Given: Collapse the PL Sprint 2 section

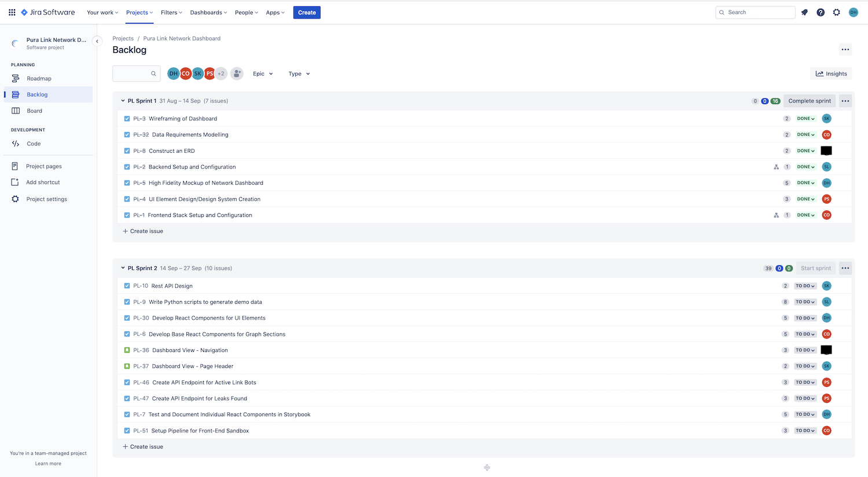Looking at the screenshot, I should pyautogui.click(x=122, y=268).
